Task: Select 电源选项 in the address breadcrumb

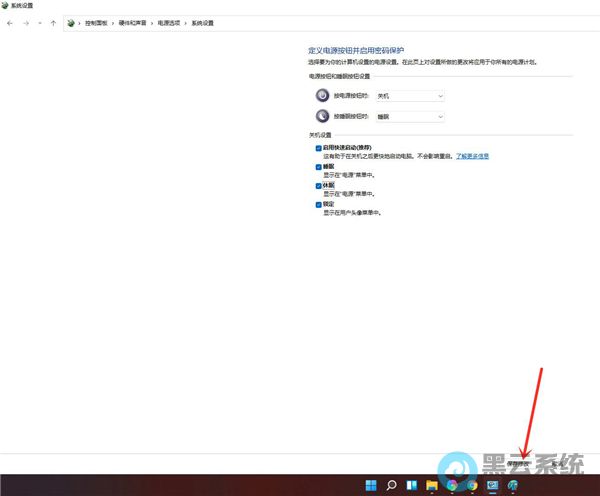Action: click(173, 22)
